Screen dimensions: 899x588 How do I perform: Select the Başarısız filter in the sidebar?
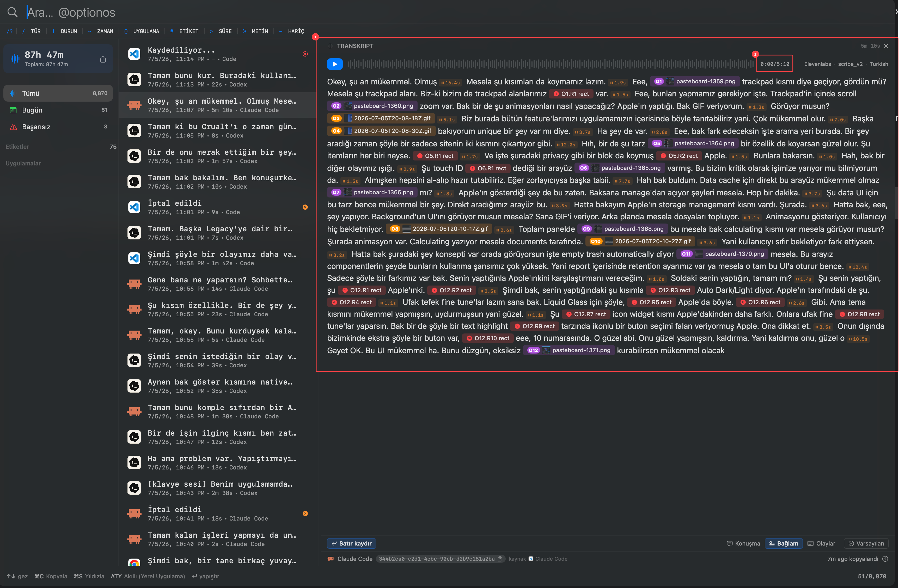58,127
